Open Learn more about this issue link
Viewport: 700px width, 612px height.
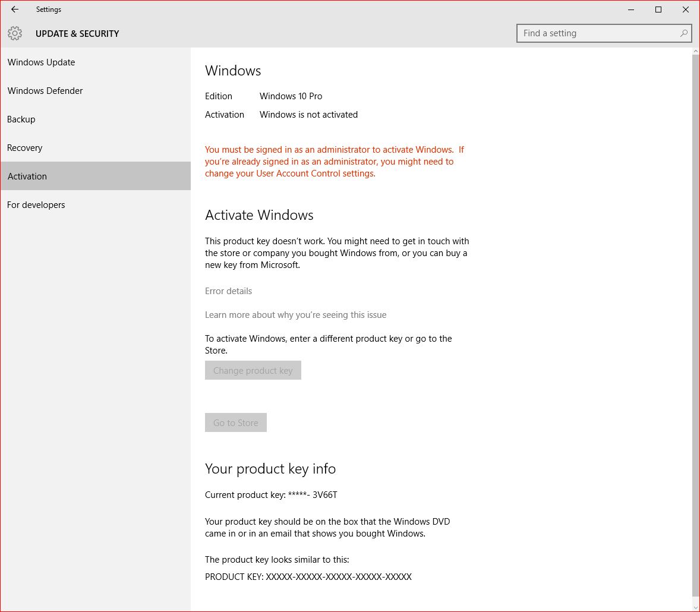pos(295,315)
